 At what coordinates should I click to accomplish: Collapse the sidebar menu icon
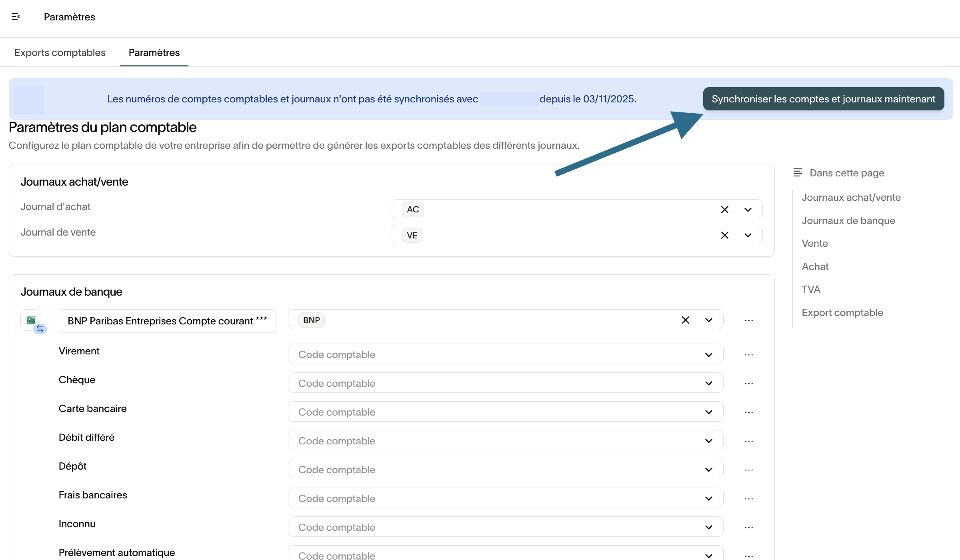point(16,17)
